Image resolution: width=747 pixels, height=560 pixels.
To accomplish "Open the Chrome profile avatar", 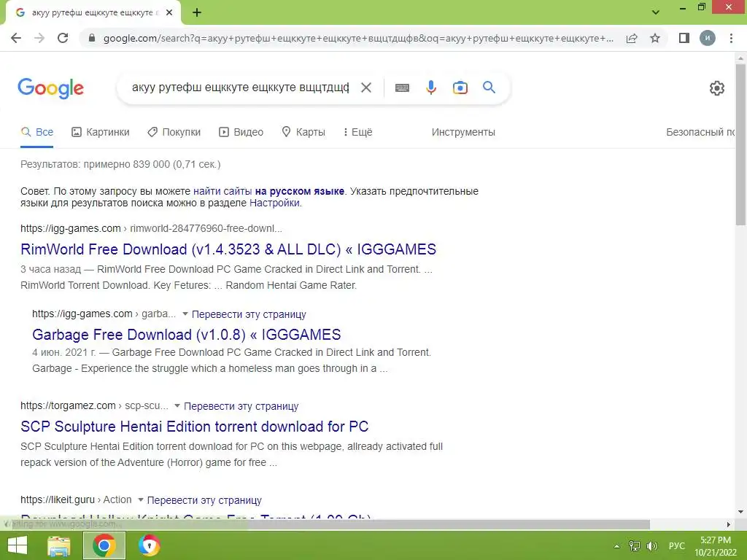I will tap(708, 38).
